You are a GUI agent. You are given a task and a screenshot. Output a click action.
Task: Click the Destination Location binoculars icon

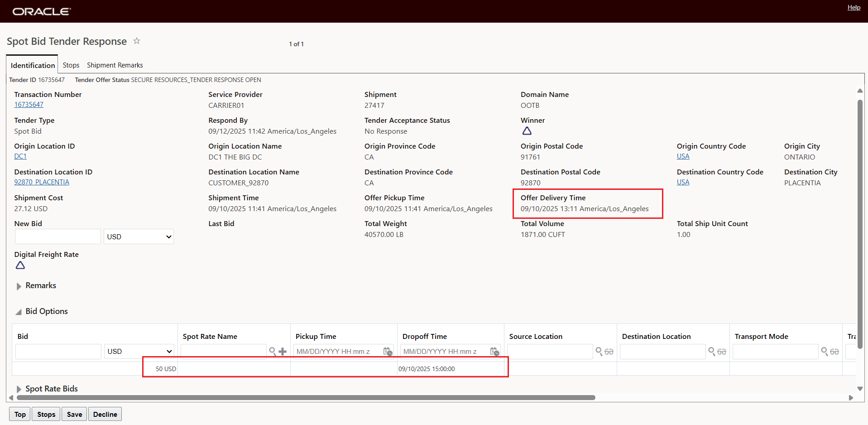722,351
